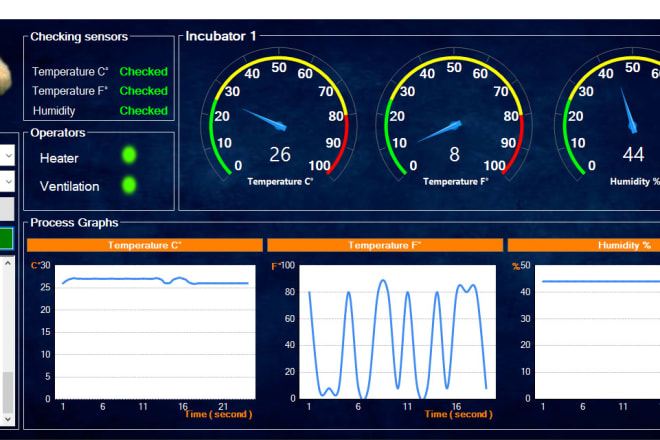Click the Heater label under Operators

click(x=59, y=158)
